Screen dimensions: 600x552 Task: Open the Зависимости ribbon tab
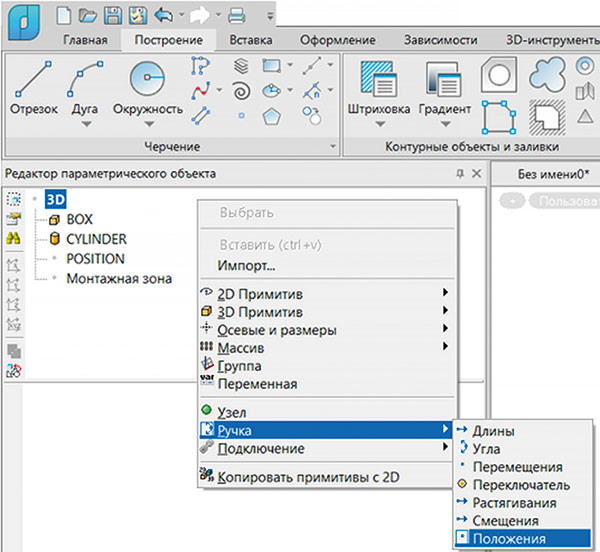tap(441, 40)
